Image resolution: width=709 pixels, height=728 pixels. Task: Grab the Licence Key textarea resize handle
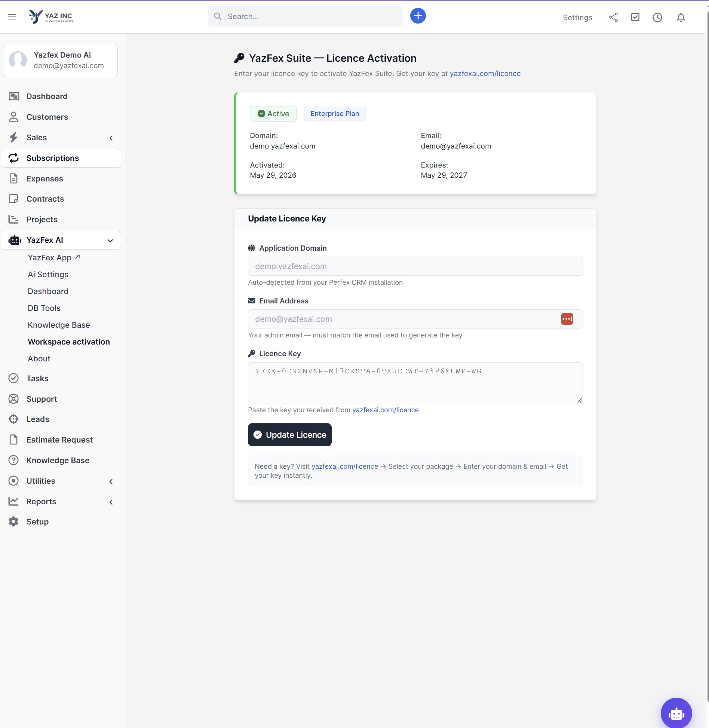pyautogui.click(x=580, y=400)
